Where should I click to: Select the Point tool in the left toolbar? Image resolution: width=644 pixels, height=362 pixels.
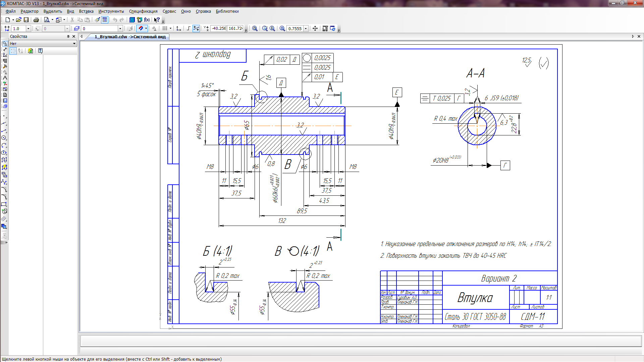coord(4,116)
